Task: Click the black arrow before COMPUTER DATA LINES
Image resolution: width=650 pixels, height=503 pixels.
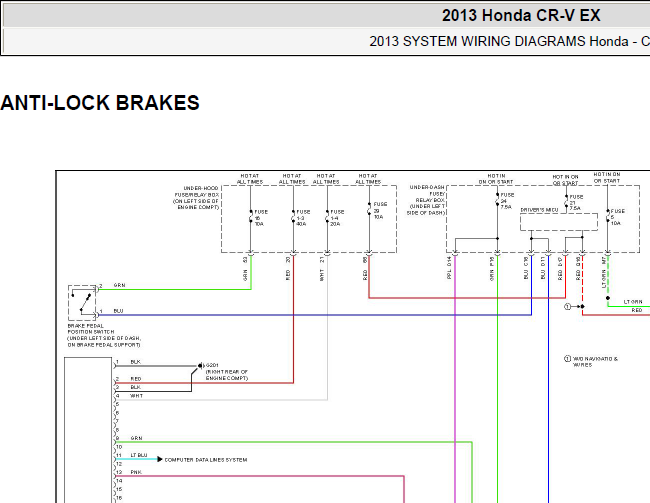Action: point(160,459)
